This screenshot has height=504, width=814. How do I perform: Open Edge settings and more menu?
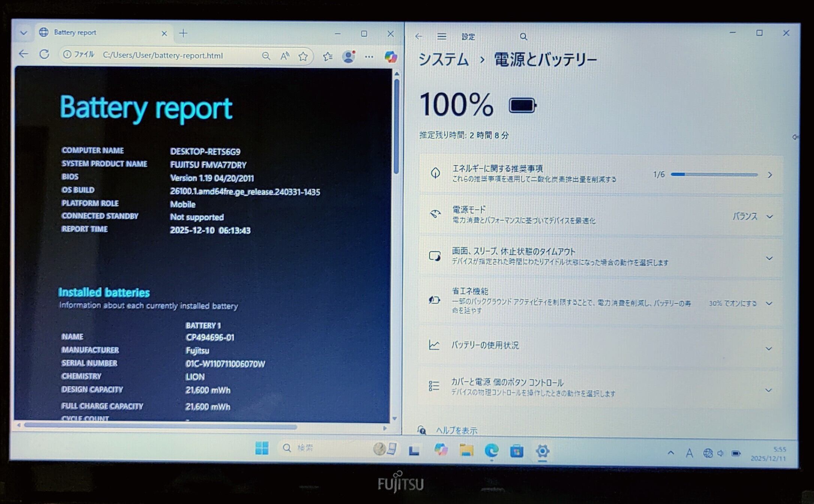point(369,57)
